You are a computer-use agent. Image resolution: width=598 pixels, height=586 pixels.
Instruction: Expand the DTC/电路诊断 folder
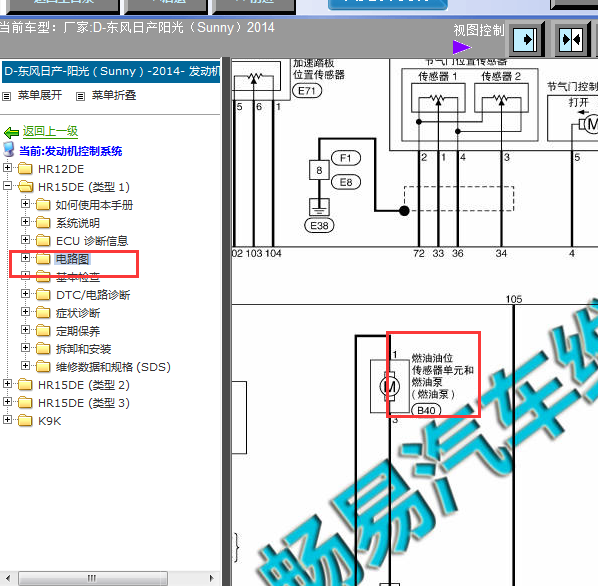pyautogui.click(x=25, y=294)
